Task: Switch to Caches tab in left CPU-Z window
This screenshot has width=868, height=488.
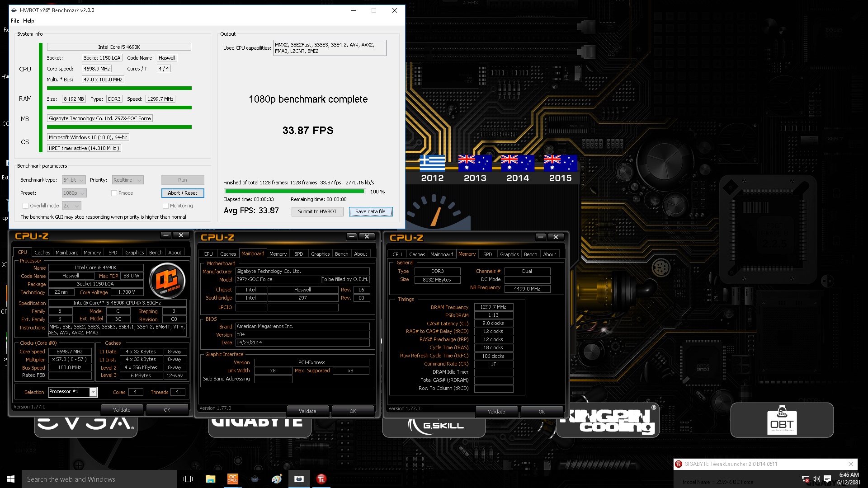Action: [x=42, y=253]
